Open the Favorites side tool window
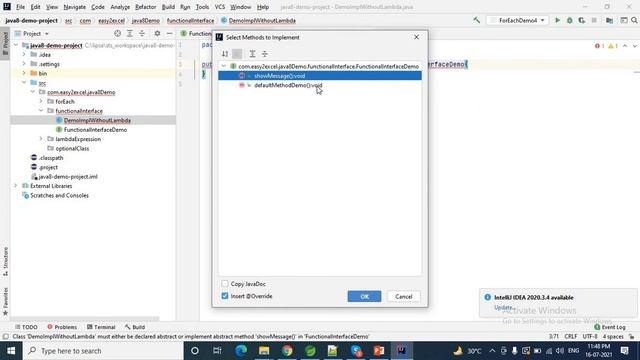Image resolution: width=640 pixels, height=360 pixels. [5, 301]
